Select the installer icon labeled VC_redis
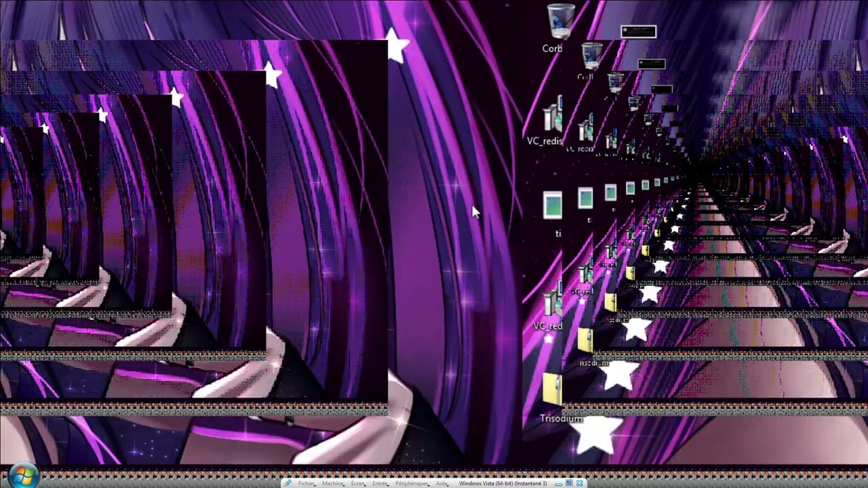This screenshot has width=868, height=488. 552,114
